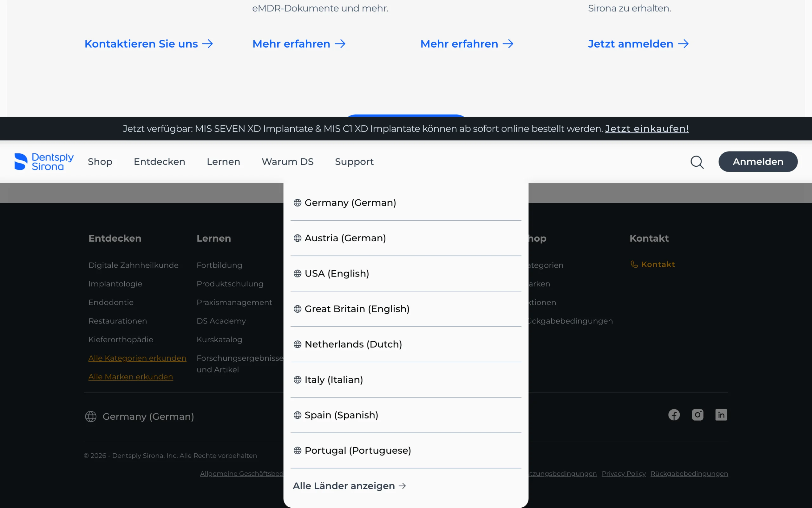Open the search magnifier icon
This screenshot has height=508, width=812.
[x=697, y=162]
